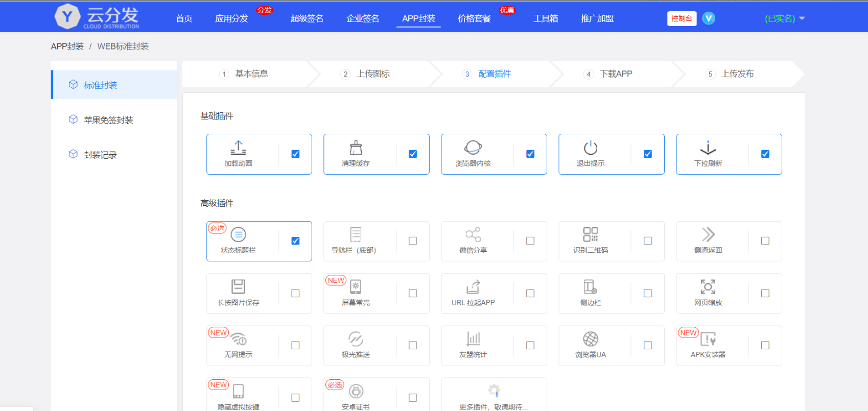Click the URL 拉起APP launch icon
This screenshot has height=411, width=868.
click(473, 286)
